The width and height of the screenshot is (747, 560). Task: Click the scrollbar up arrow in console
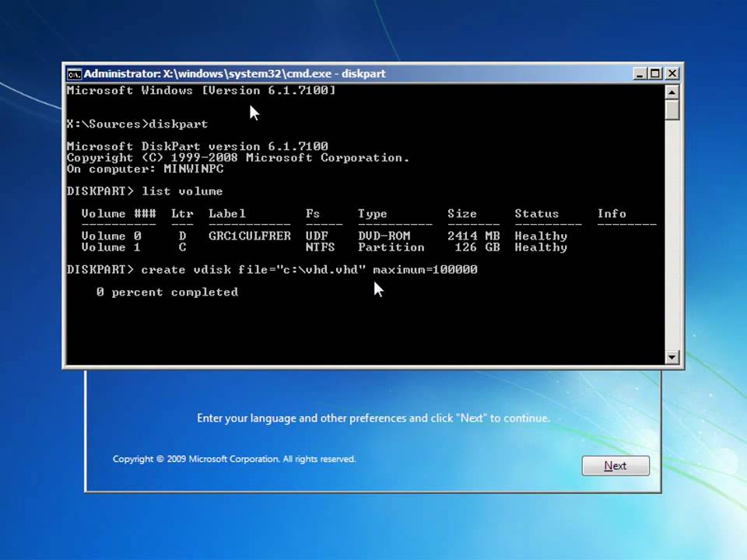[x=672, y=92]
